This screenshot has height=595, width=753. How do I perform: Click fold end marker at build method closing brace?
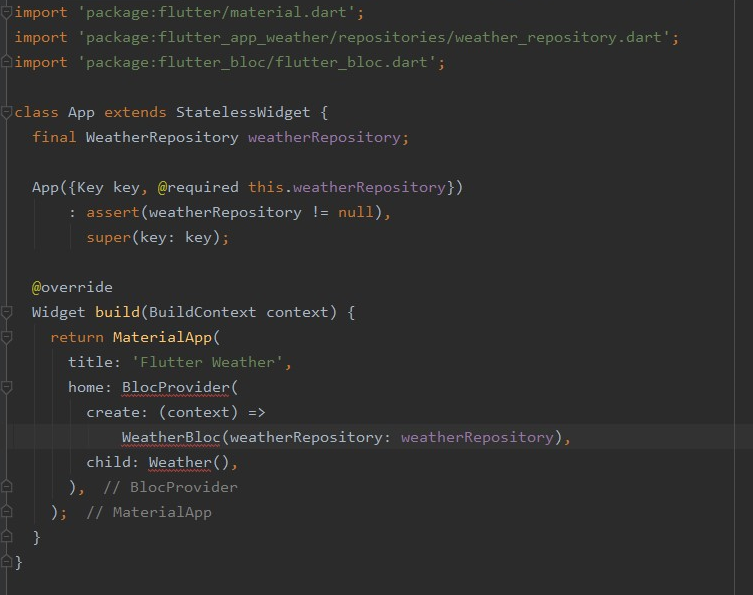[x=6, y=536]
